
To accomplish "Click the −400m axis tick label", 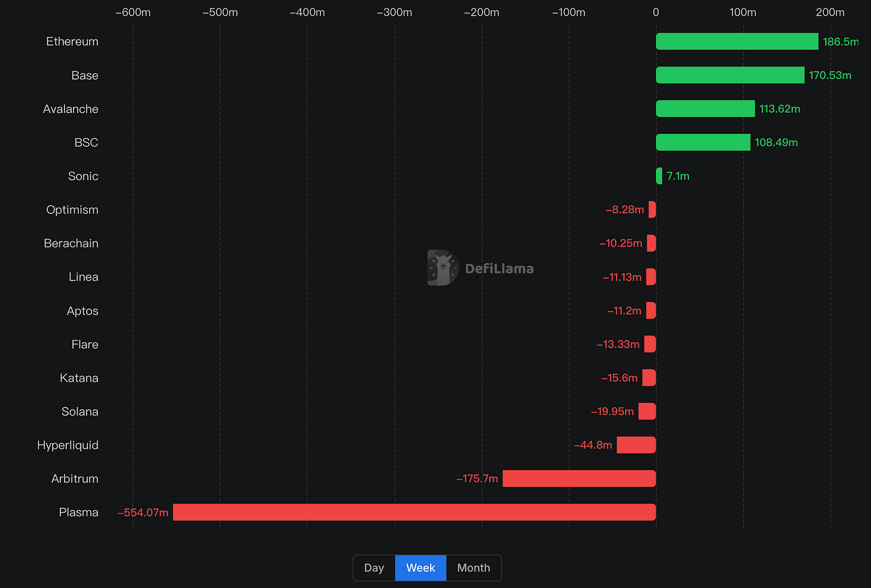I will coord(307,12).
